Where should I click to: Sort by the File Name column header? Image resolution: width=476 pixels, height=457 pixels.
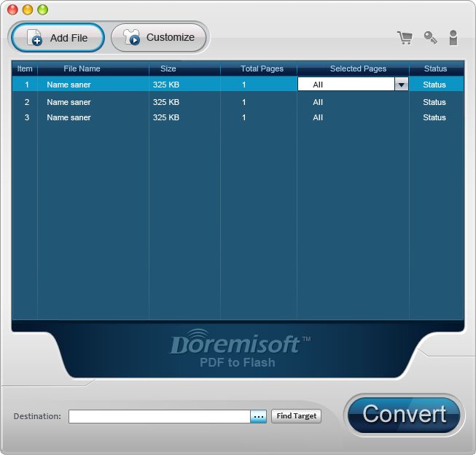[82, 69]
